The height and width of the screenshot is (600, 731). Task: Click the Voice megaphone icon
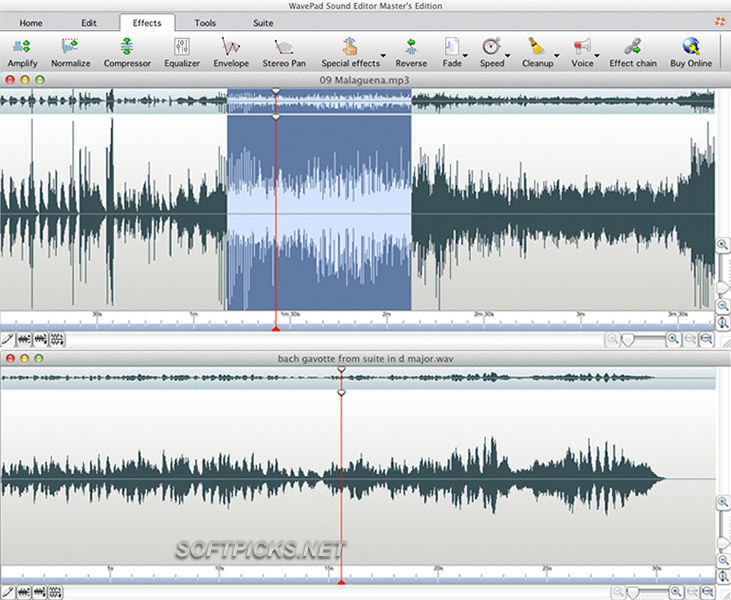coord(582,47)
